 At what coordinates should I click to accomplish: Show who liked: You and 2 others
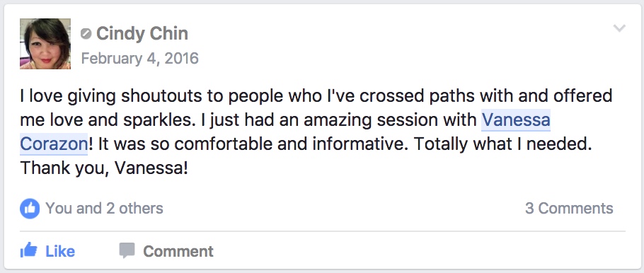tap(104, 209)
